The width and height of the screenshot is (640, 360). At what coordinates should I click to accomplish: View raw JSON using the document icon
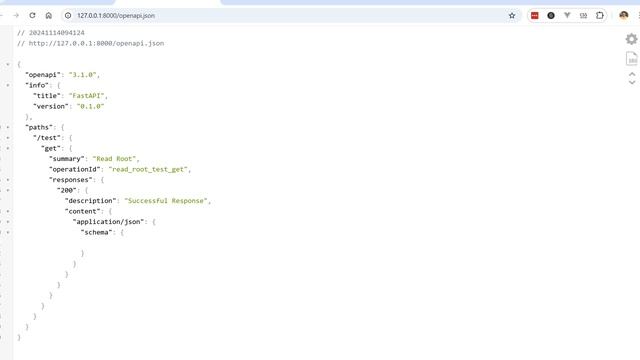631,58
